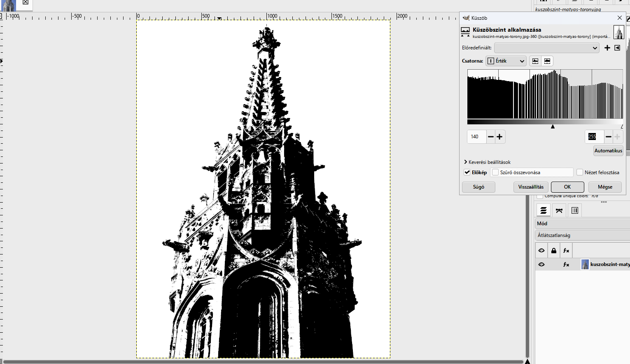
Task: Click the eye column header in layers
Action: coord(541,250)
